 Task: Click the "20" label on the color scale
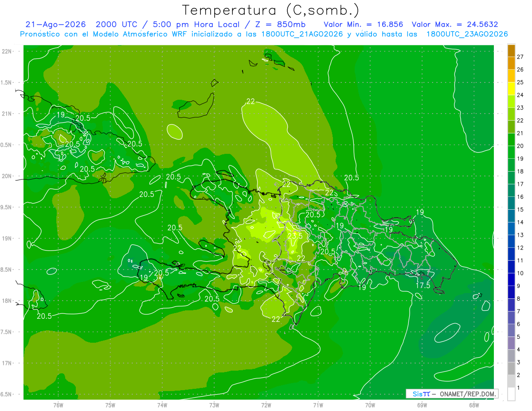click(520, 146)
